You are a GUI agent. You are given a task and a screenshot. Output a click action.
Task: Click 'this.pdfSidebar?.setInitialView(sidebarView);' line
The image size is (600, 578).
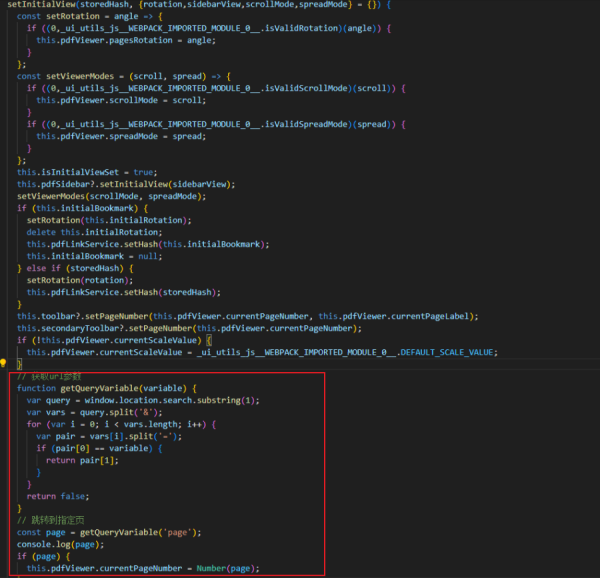pos(126,184)
